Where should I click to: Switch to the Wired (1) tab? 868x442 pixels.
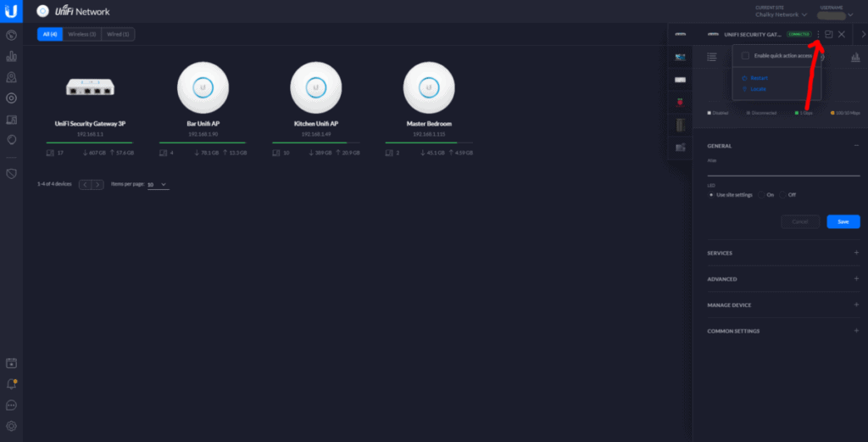118,34
